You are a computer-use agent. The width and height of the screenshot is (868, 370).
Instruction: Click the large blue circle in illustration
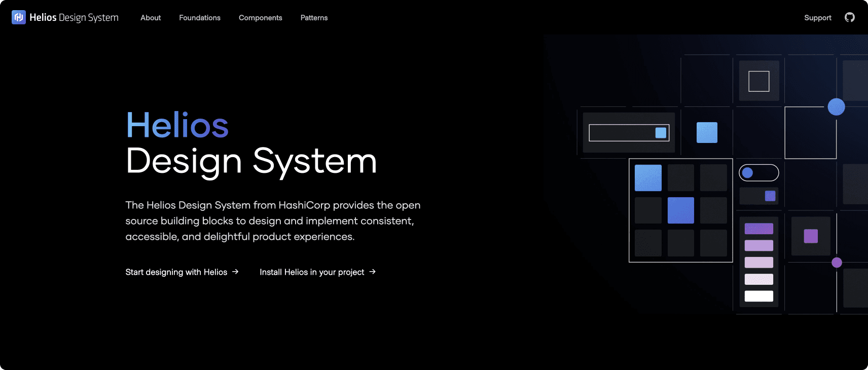(x=836, y=107)
